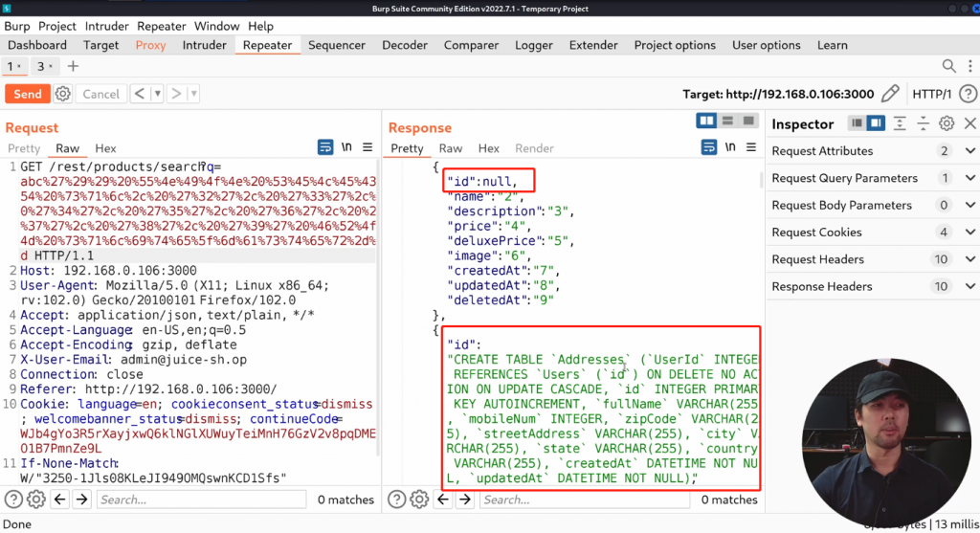Open Inspector settings gear
The width and height of the screenshot is (980, 533).
click(x=947, y=123)
